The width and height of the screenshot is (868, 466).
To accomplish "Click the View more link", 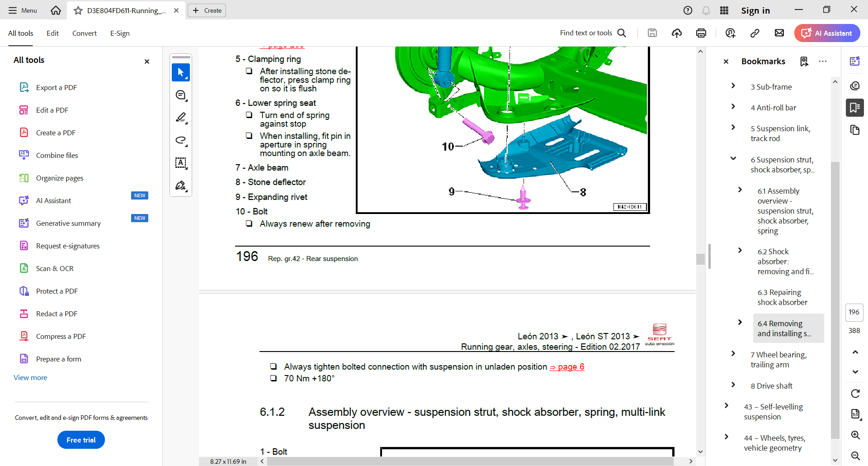I will pos(30,377).
